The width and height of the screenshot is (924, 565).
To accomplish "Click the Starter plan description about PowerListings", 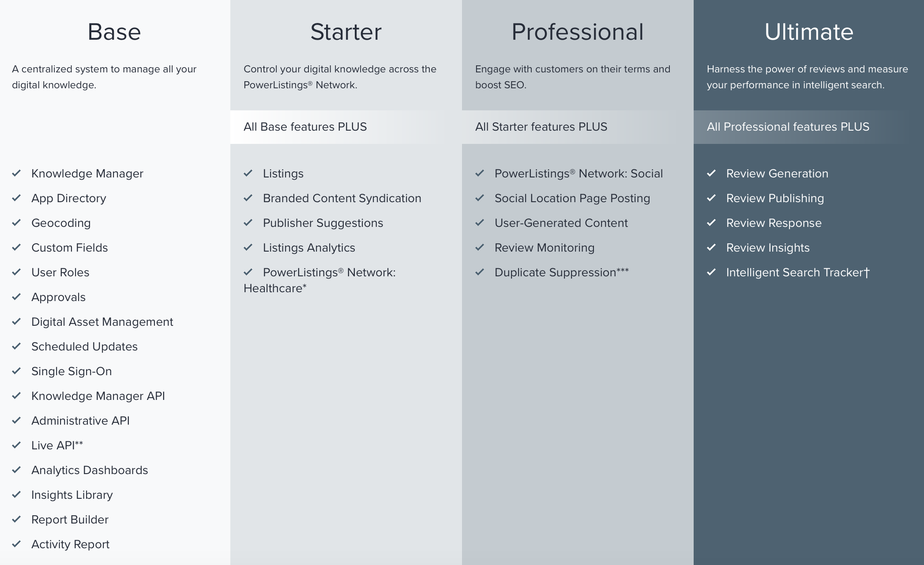I will tap(340, 77).
